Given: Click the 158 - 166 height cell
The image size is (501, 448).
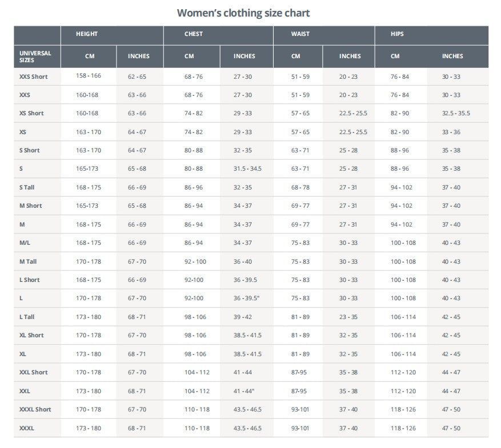Looking at the screenshot, I should pos(89,76).
